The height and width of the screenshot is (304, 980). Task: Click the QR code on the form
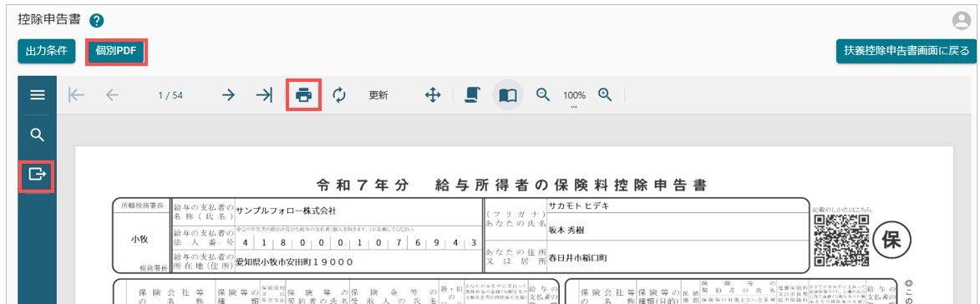842,241
